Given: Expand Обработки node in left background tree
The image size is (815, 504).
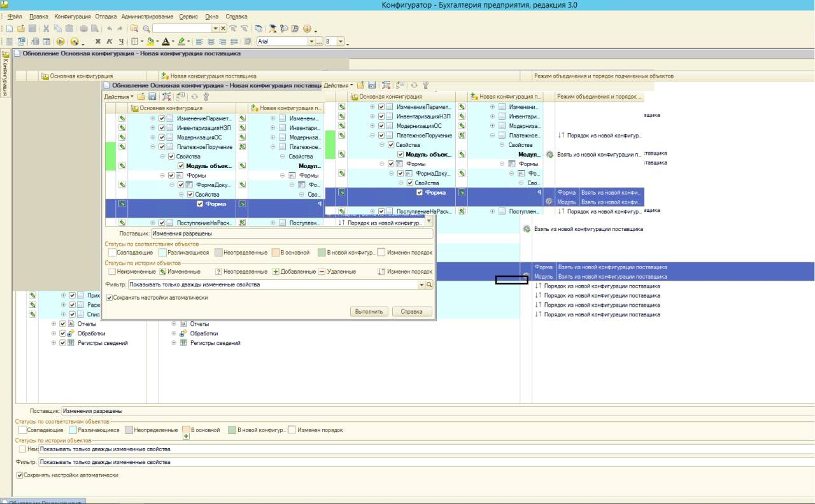Looking at the screenshot, I should pos(53,333).
